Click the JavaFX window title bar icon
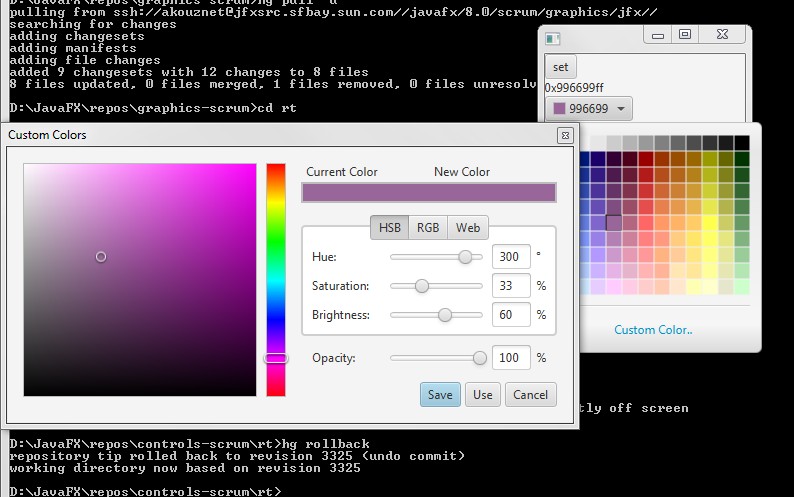The width and height of the screenshot is (794, 497). 552,36
